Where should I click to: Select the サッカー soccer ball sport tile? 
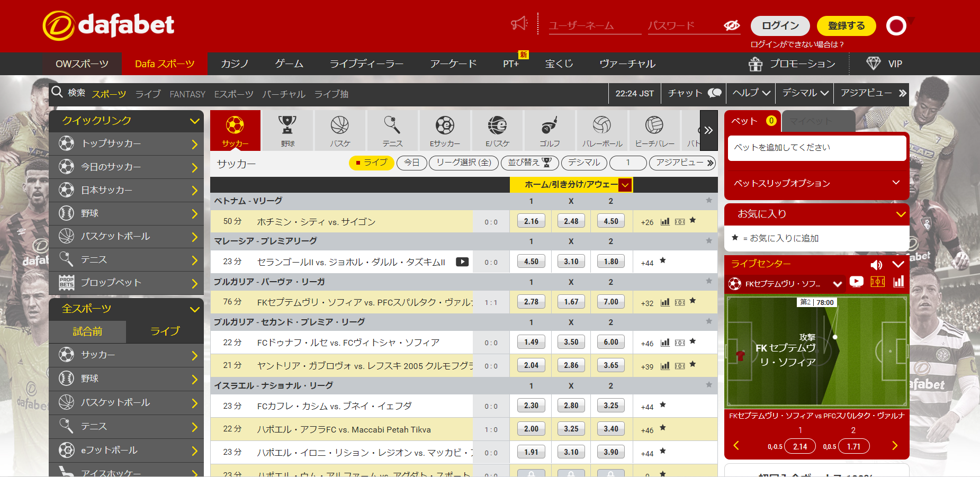[x=235, y=130]
